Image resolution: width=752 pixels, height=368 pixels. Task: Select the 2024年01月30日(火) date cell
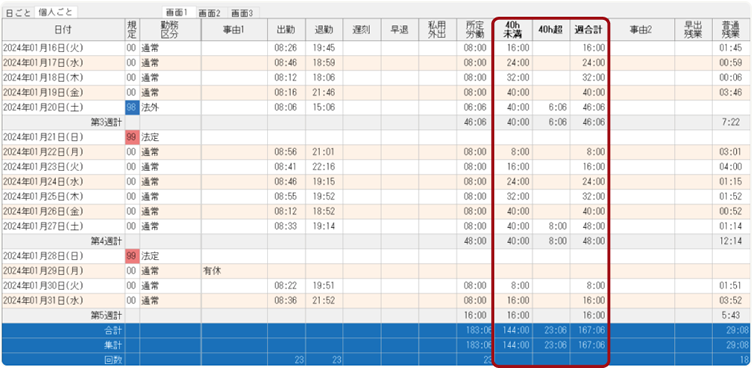tap(63, 286)
